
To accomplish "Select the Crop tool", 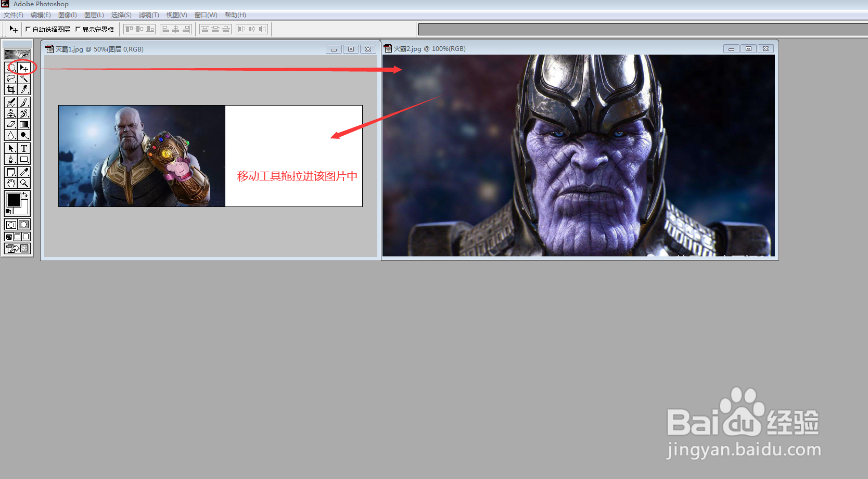I will [x=11, y=89].
